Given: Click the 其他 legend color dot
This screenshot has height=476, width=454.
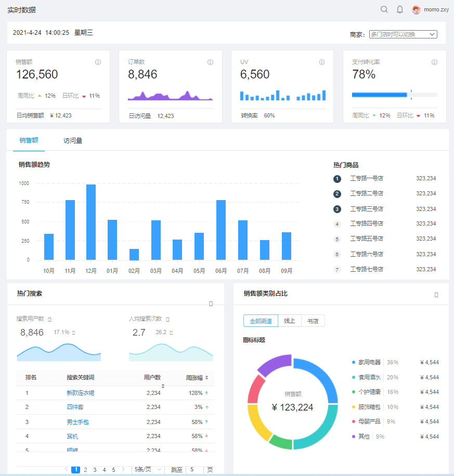Looking at the screenshot, I should [354, 437].
